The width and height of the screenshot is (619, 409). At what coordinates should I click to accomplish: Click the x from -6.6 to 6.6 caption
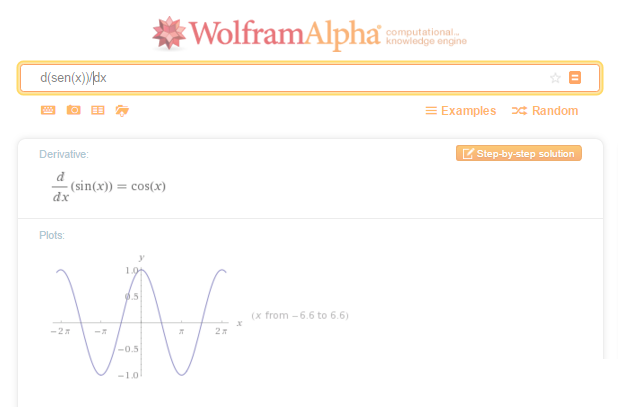[x=300, y=315]
